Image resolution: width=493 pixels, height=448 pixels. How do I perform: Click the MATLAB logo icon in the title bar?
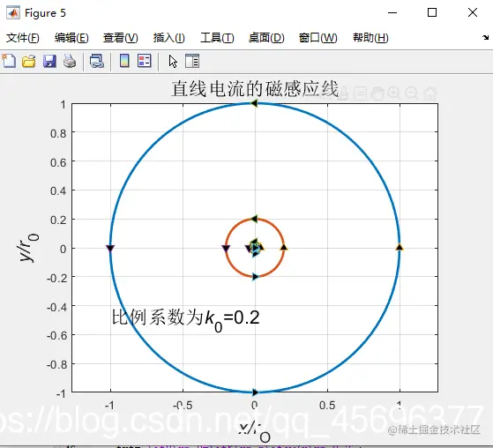point(13,13)
